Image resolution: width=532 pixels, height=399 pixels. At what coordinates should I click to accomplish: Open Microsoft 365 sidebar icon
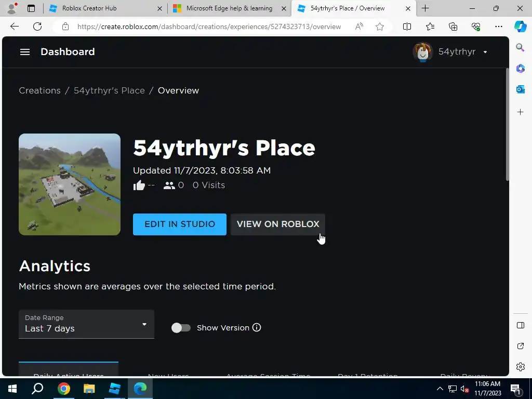pyautogui.click(x=520, y=69)
